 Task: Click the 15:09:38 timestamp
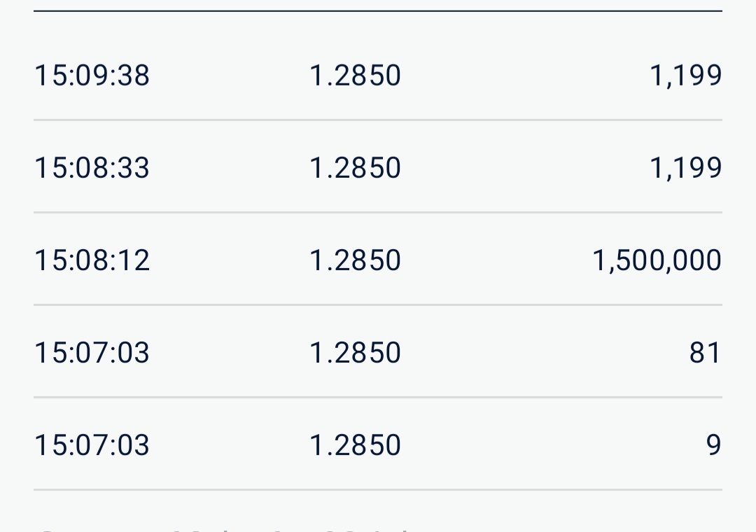92,76
